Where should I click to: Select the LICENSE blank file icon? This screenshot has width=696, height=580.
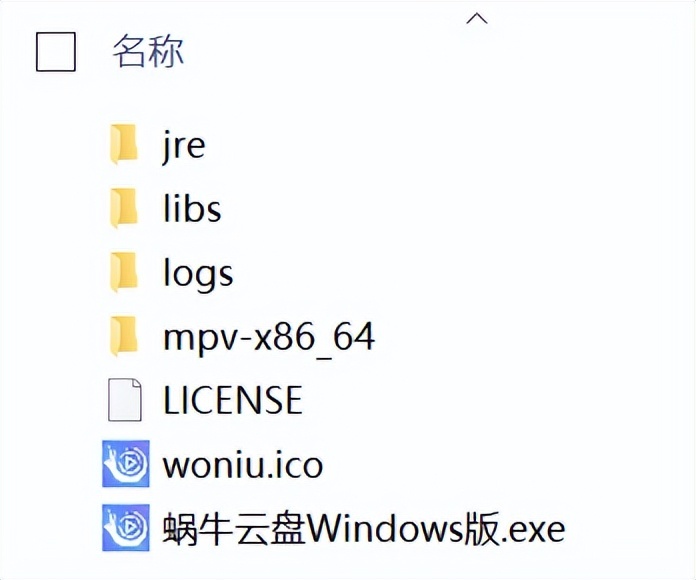125,399
